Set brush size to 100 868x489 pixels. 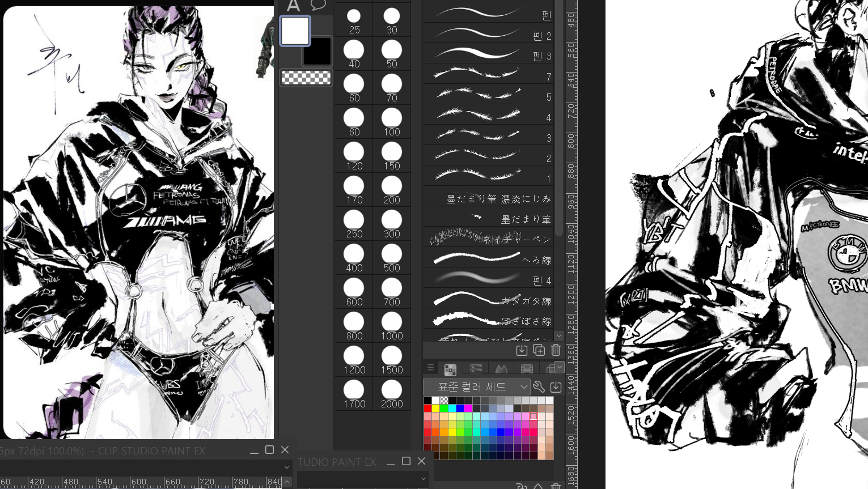[392, 121]
